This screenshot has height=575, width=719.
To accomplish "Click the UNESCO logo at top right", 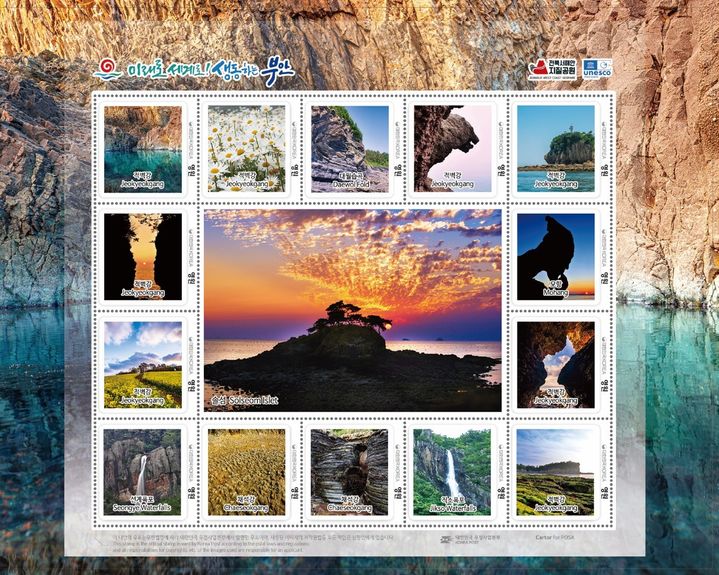I will pyautogui.click(x=597, y=68).
